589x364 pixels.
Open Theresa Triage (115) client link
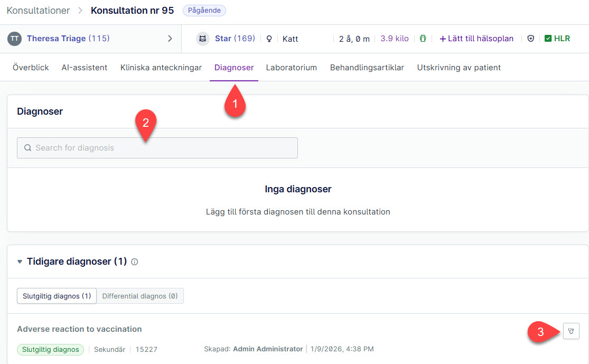pos(68,39)
